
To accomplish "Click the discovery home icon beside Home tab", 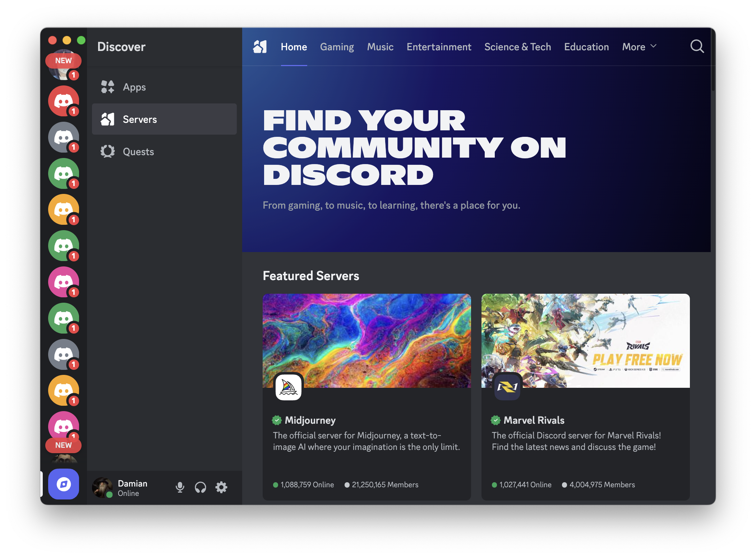I will 260,47.
